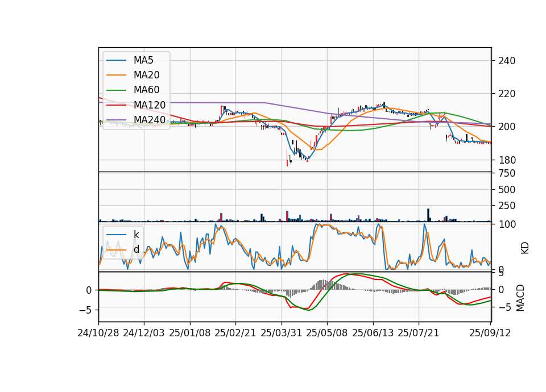
Task: Click the 250 volume axis label
Action: click(507, 206)
